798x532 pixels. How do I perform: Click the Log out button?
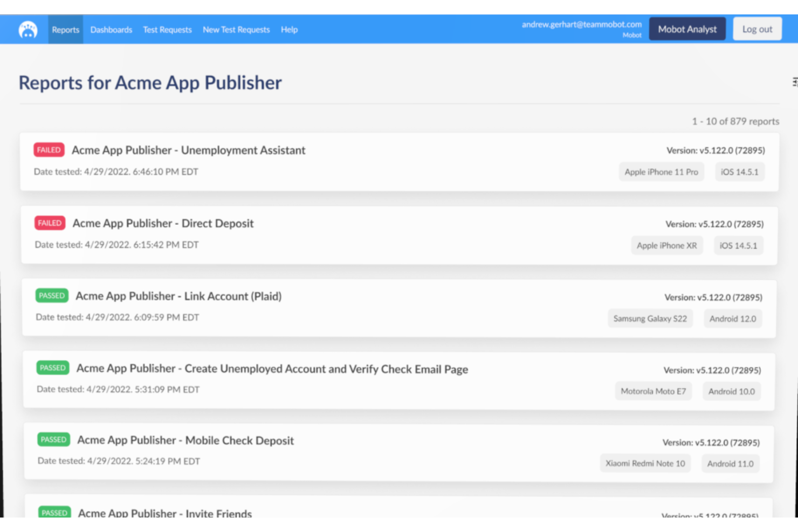[x=757, y=29]
